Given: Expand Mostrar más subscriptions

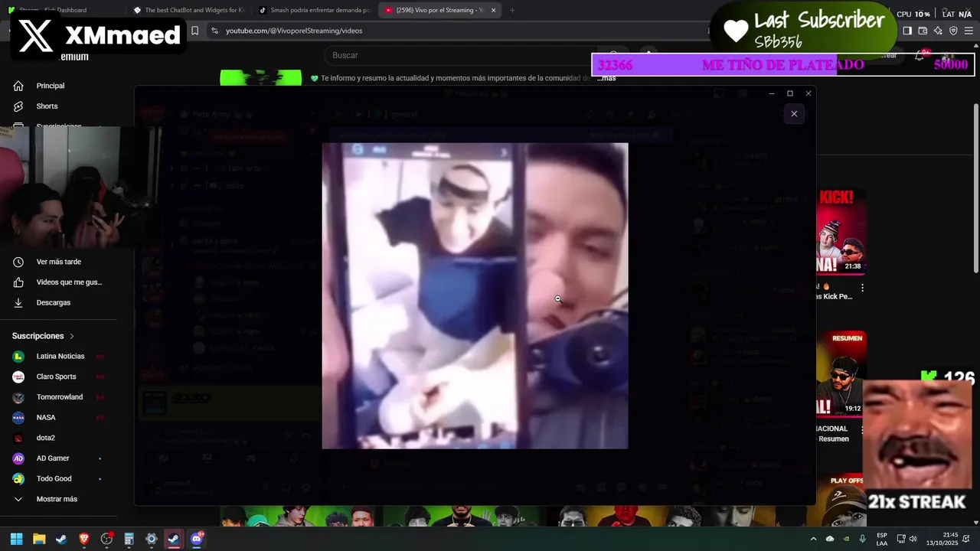Looking at the screenshot, I should click(57, 499).
